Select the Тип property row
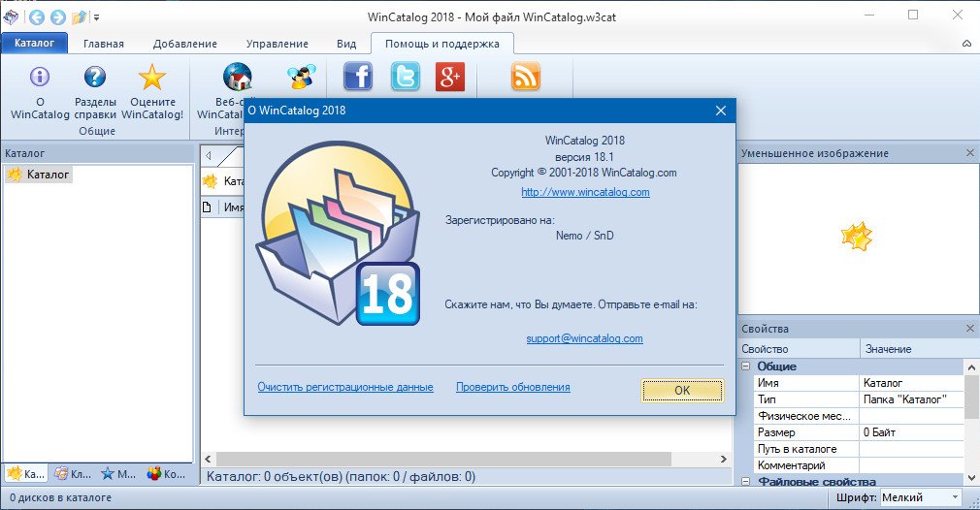Image resolution: width=980 pixels, height=510 pixels. [859, 398]
